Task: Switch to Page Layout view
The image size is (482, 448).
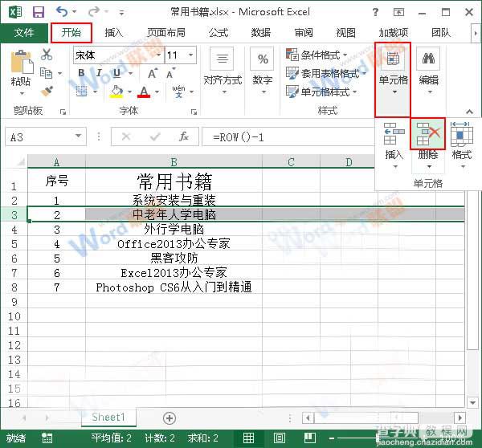Action: [x=279, y=438]
